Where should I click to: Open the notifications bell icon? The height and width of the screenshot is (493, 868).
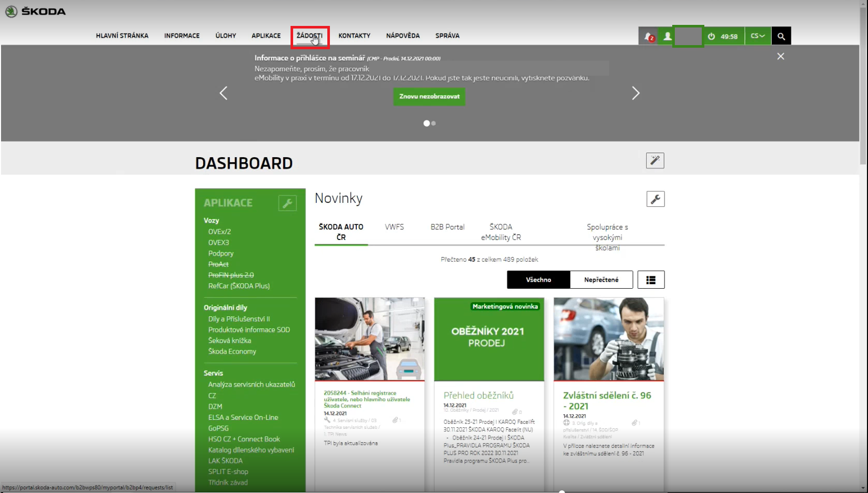click(x=648, y=36)
